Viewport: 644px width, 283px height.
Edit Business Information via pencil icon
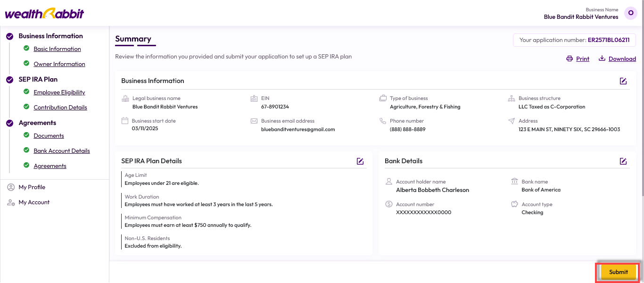[x=623, y=81]
